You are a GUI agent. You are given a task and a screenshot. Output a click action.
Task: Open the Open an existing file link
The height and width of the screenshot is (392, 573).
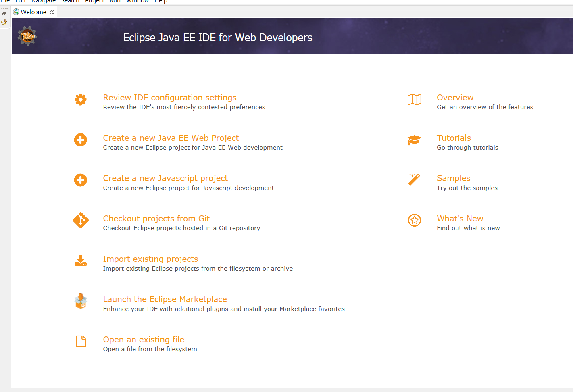pyautogui.click(x=144, y=340)
